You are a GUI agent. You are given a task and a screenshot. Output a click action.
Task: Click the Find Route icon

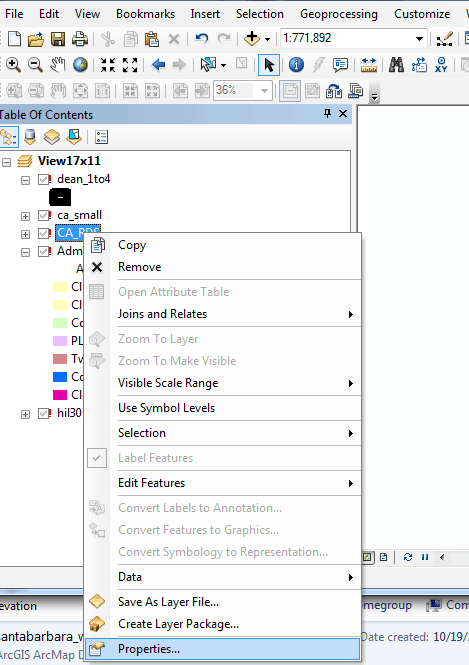click(x=419, y=65)
